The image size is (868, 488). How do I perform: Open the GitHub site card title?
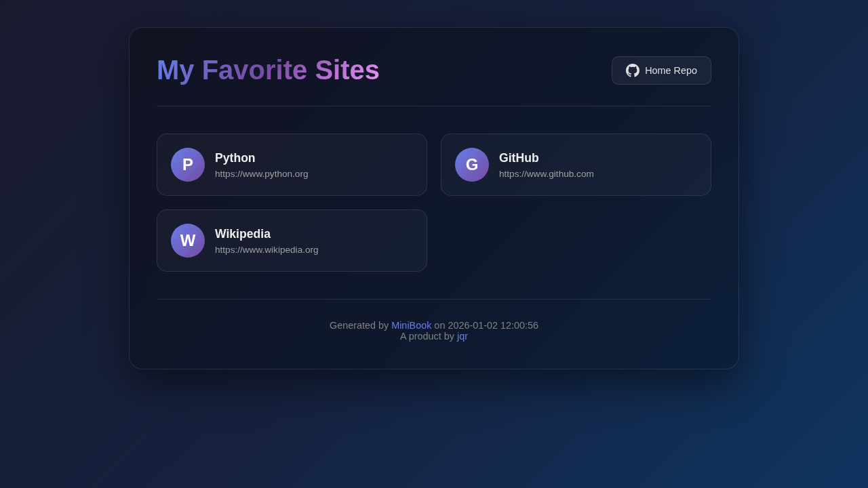(519, 158)
